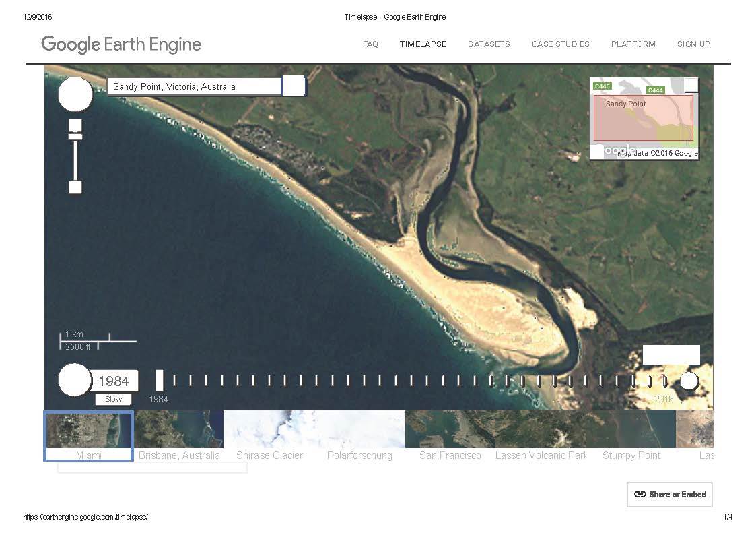Open the FAQ page
Viewport: 756px width, 535px height.
coord(370,44)
